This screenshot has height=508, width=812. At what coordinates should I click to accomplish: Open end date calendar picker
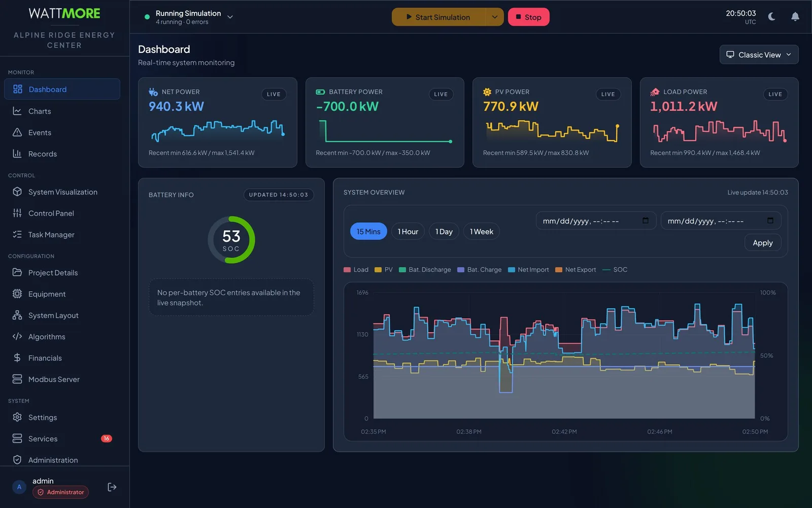pos(770,220)
